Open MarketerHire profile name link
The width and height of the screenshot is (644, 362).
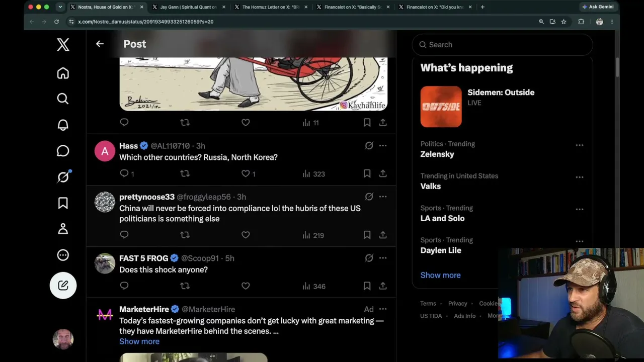pyautogui.click(x=144, y=309)
